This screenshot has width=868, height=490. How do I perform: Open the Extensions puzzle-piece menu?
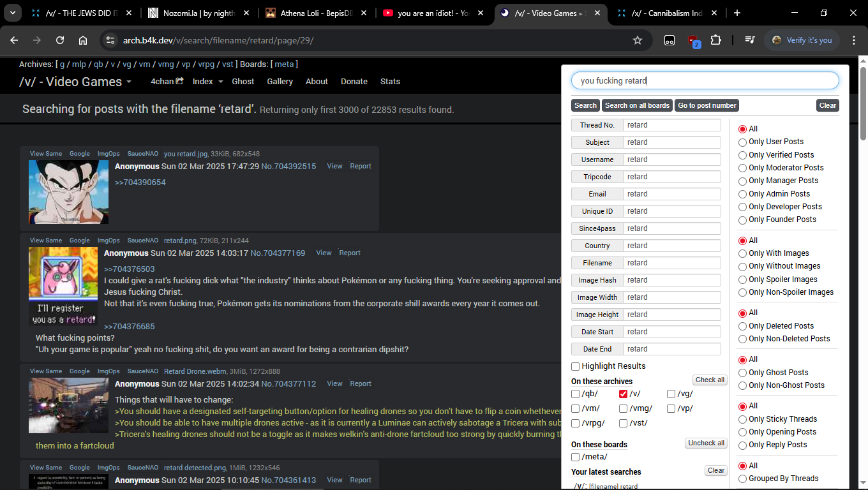[715, 40]
